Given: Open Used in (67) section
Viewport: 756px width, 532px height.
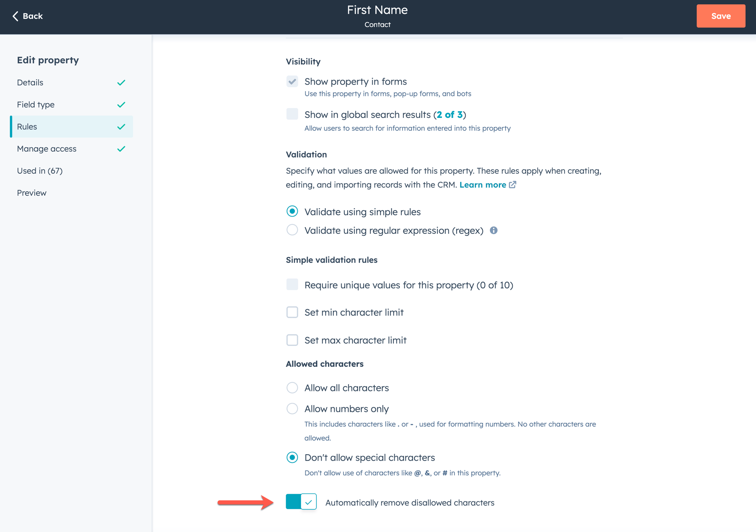Looking at the screenshot, I should click(x=39, y=171).
